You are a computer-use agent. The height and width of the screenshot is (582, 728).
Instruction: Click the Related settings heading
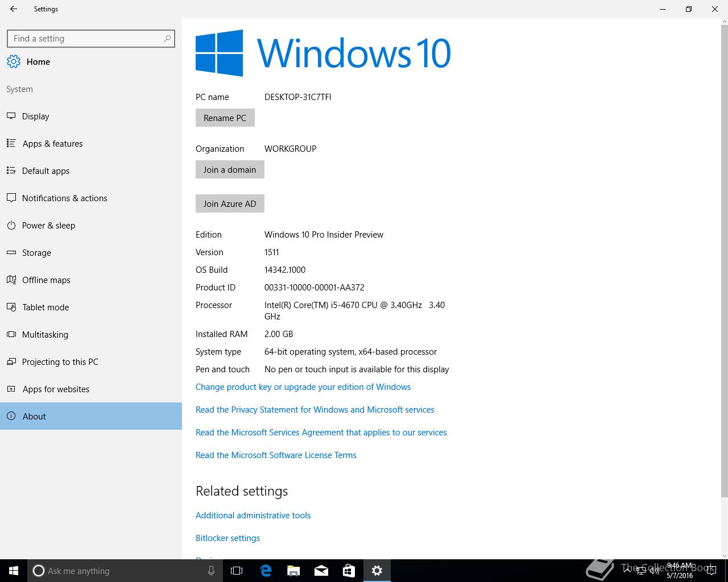(242, 491)
